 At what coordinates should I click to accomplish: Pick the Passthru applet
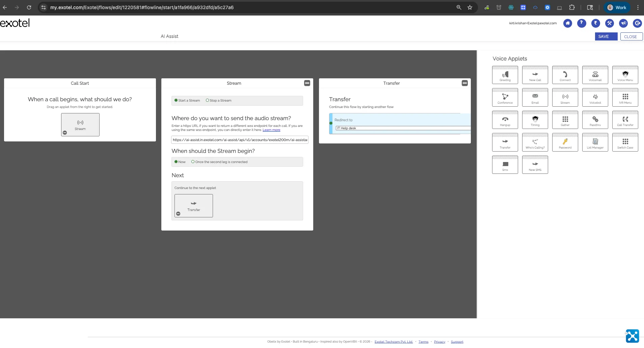pos(595,120)
